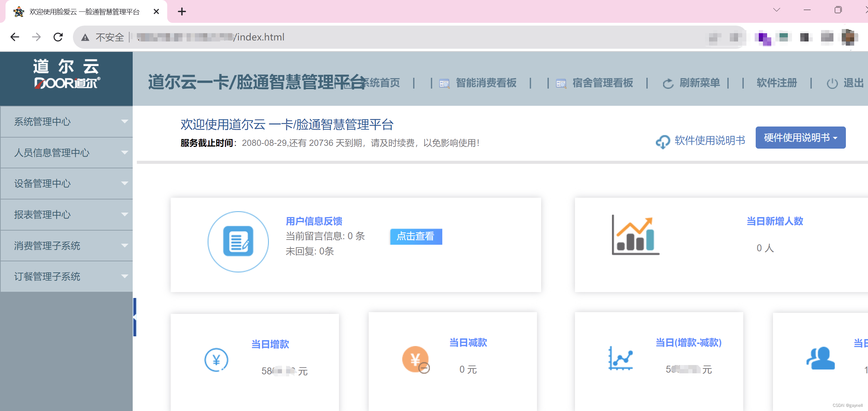
Task: Open 宿舍管理看板 in top navigation
Action: tap(603, 83)
